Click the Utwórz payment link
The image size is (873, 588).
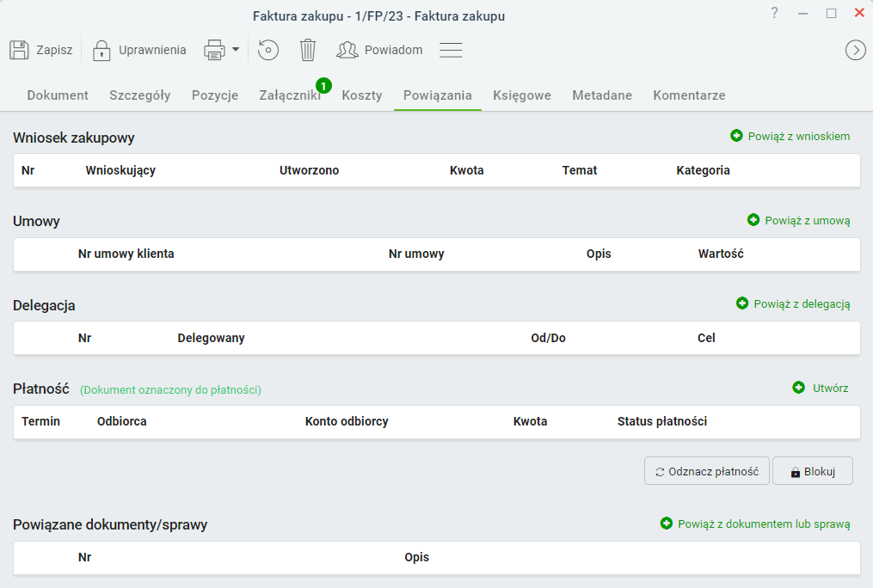tap(831, 388)
